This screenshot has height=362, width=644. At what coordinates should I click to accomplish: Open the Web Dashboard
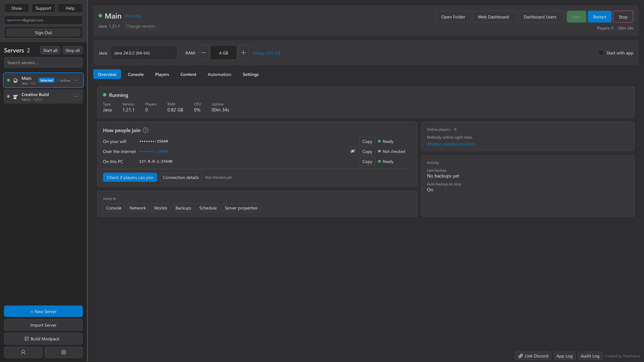coord(493,17)
